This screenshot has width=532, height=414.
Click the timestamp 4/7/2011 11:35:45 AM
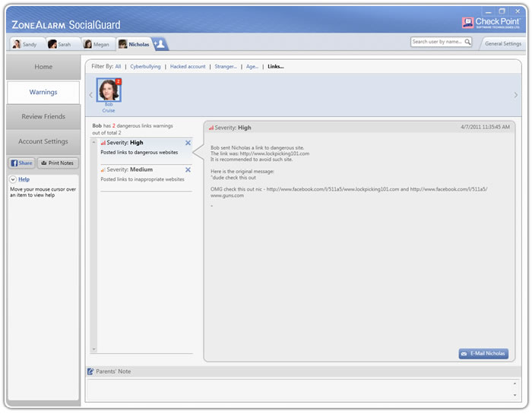485,127
